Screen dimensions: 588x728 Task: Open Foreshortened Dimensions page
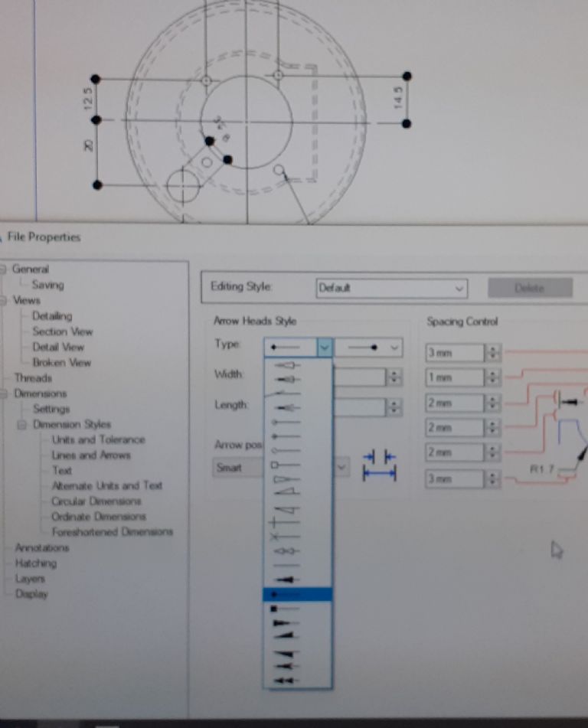click(x=113, y=531)
